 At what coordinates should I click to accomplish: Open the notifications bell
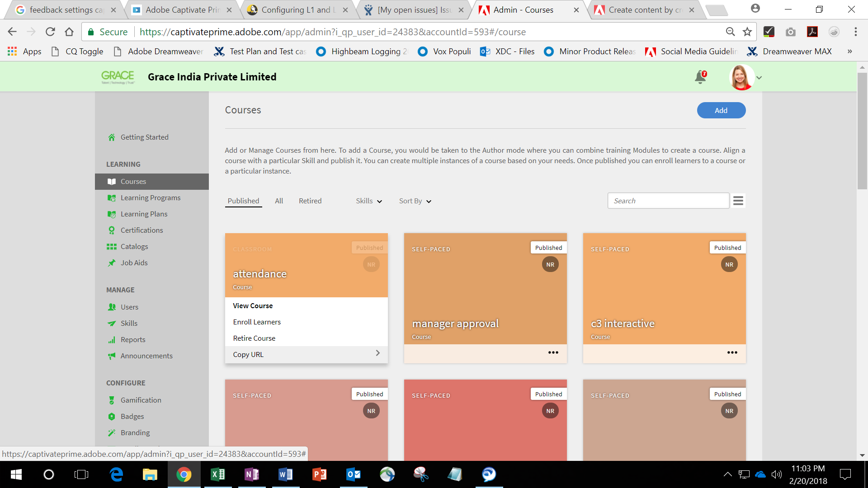tap(699, 77)
